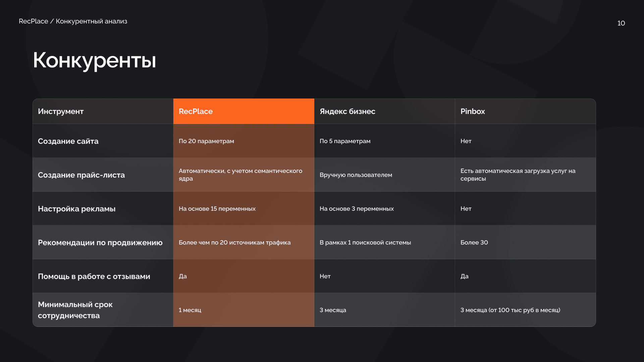This screenshot has width=644, height=362.
Task: Click the 3 месяца (от 100 тыс руб) cell
Action: 510,310
